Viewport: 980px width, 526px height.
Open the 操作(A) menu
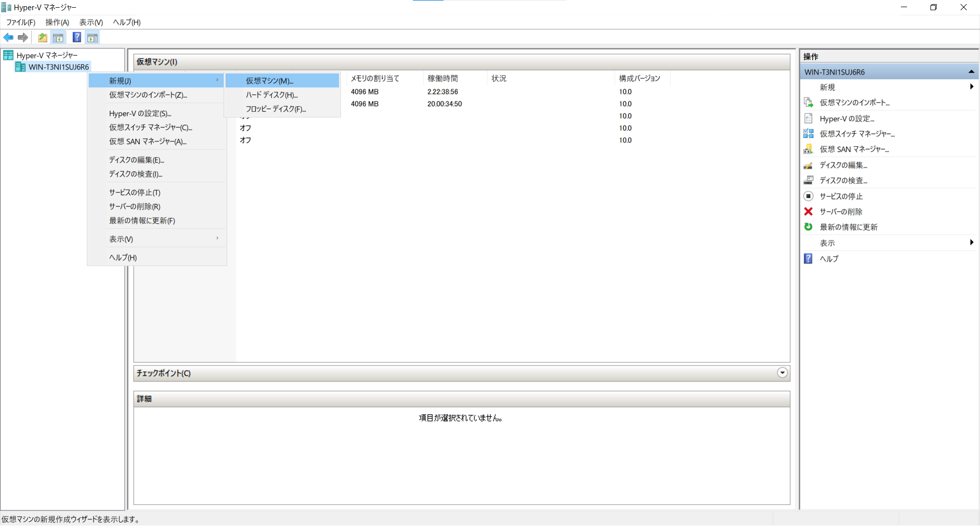[x=57, y=22]
